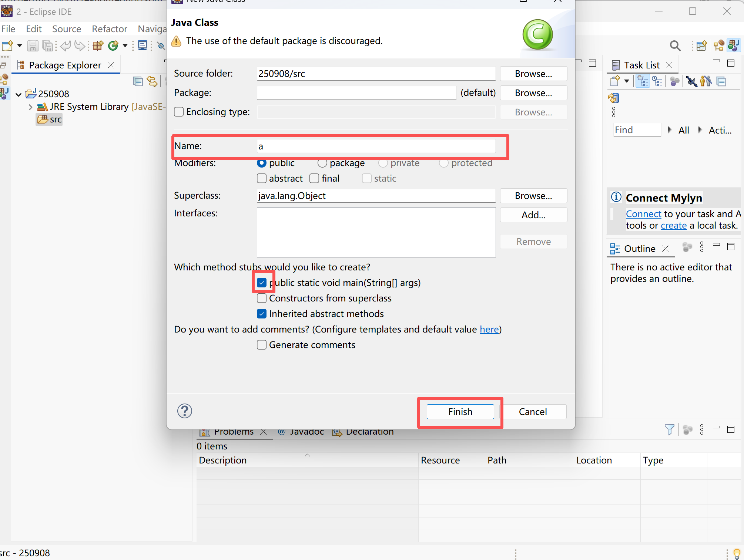744x560 pixels.
Task: Click the dialog help question mark icon
Action: pos(184,411)
